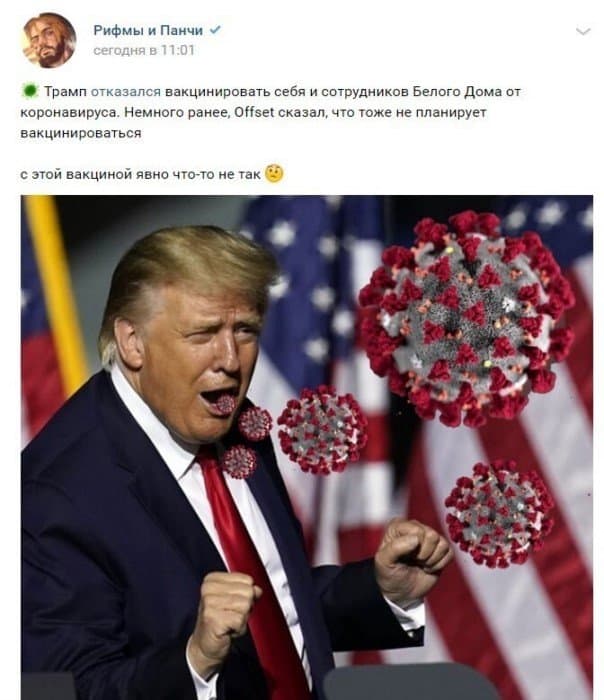Click the line с этой вакциной явно
The height and width of the screenshot is (700, 604).
(140, 174)
